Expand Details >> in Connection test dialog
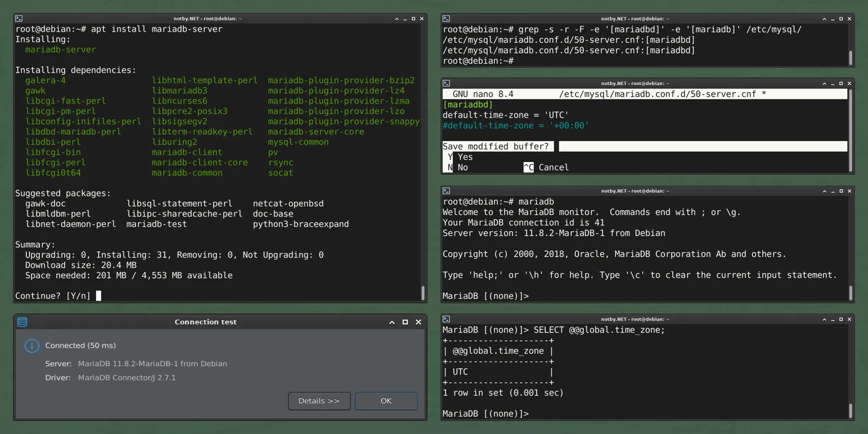 pyautogui.click(x=319, y=401)
